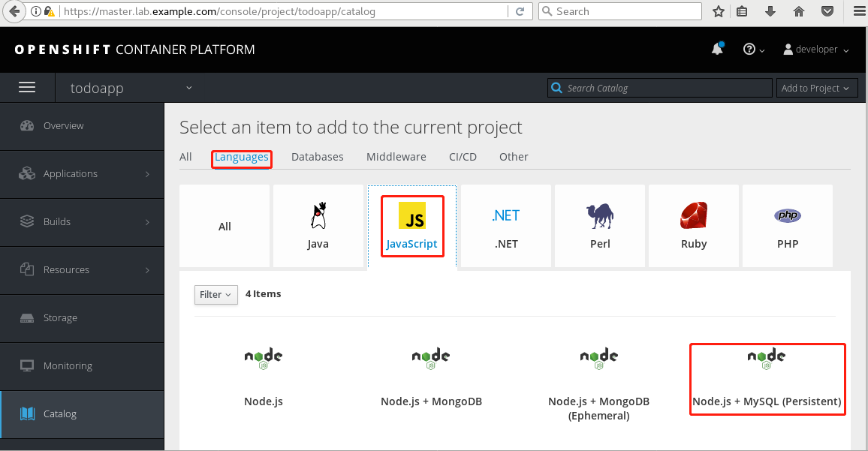Select the All languages tile

point(225,227)
